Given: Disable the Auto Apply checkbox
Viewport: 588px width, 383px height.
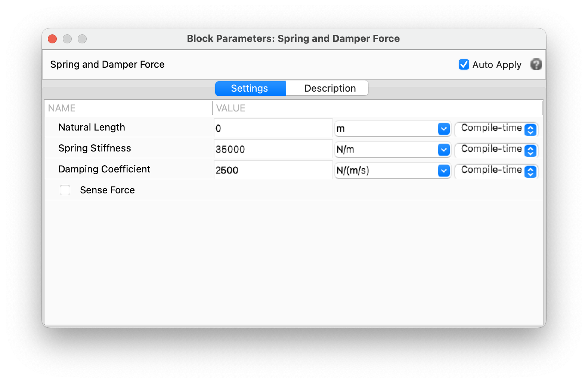Looking at the screenshot, I should (464, 65).
